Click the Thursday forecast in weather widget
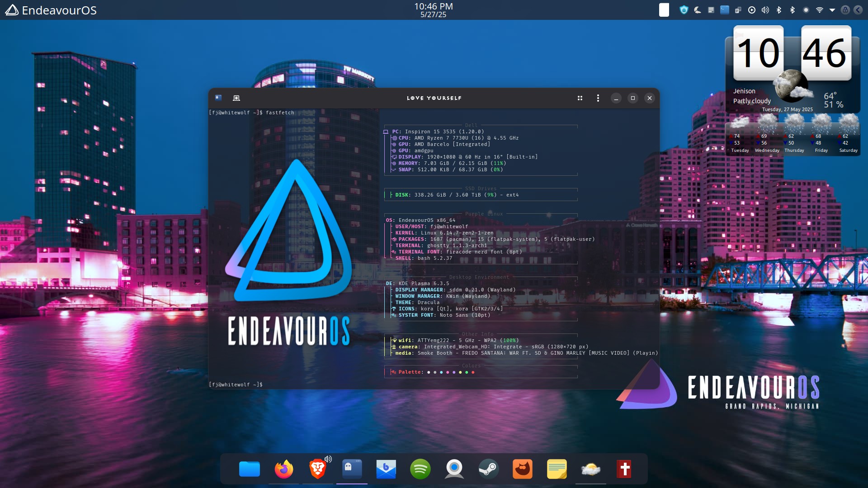The height and width of the screenshot is (488, 868). [794, 134]
